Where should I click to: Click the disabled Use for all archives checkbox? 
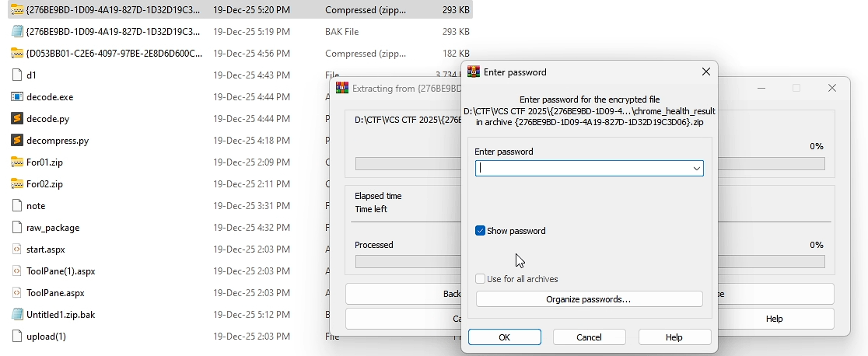[x=480, y=279]
